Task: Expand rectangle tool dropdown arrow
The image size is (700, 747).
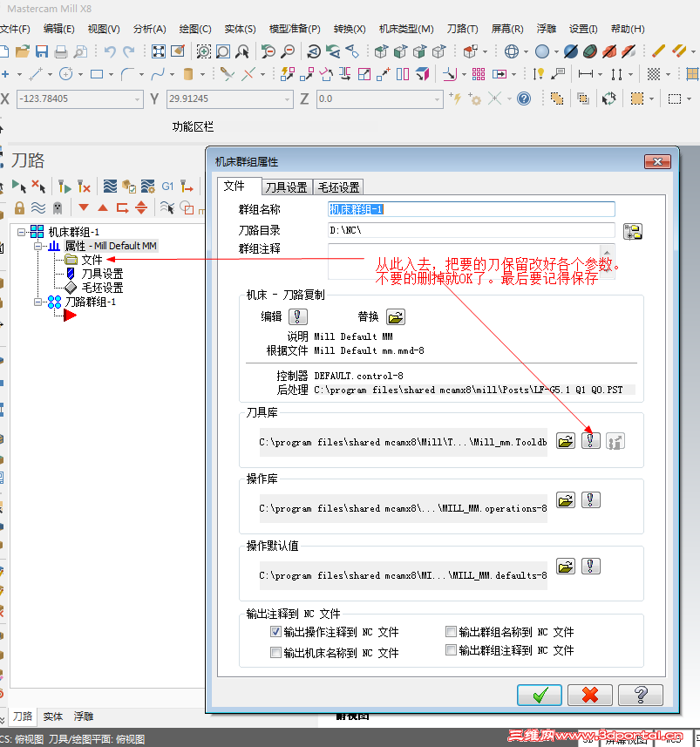Action: [x=111, y=74]
